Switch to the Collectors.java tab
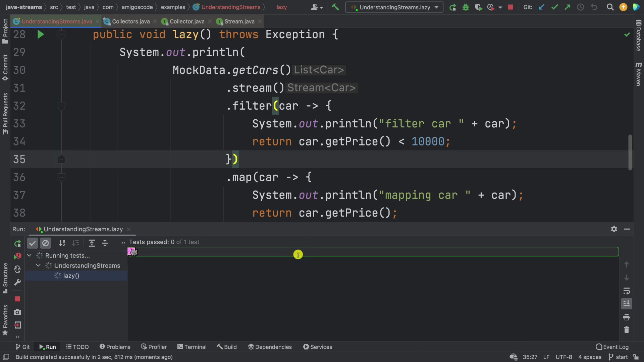Screen dimensions: 644x362 click(130, 21)
